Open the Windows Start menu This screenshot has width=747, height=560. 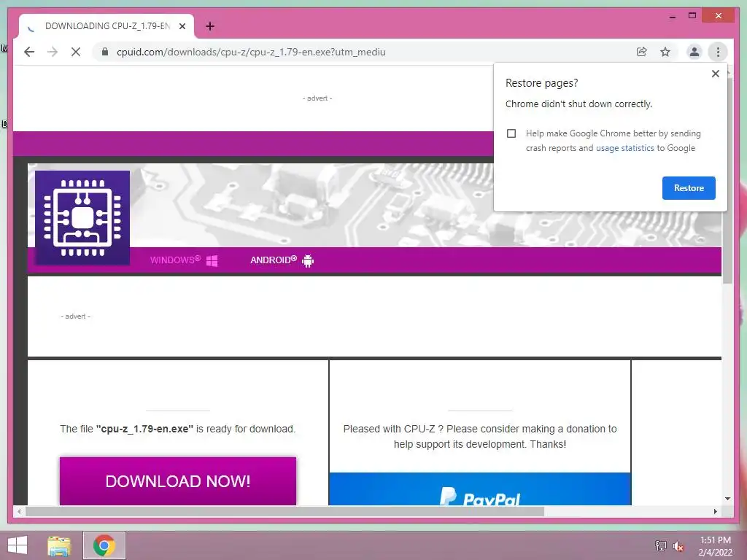click(x=18, y=545)
